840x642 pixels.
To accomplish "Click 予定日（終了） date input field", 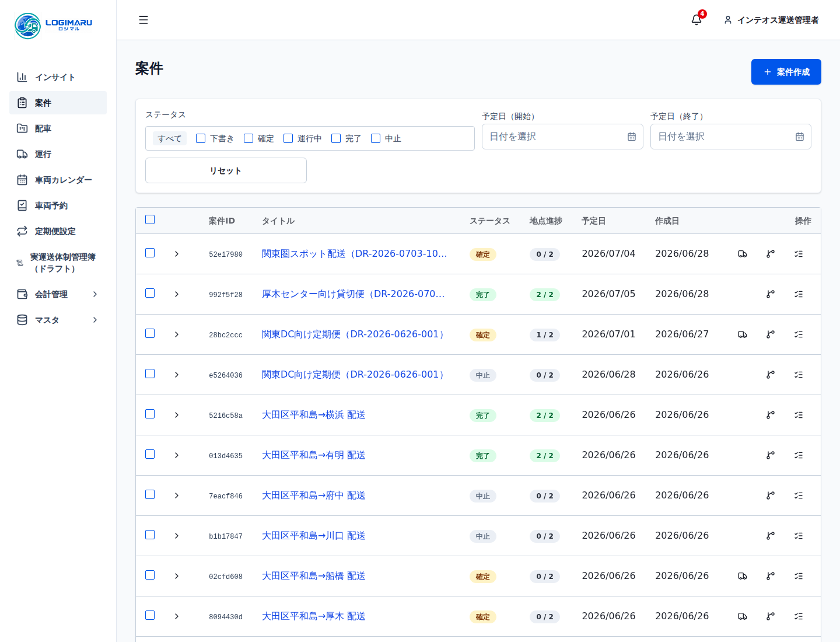I will click(730, 137).
